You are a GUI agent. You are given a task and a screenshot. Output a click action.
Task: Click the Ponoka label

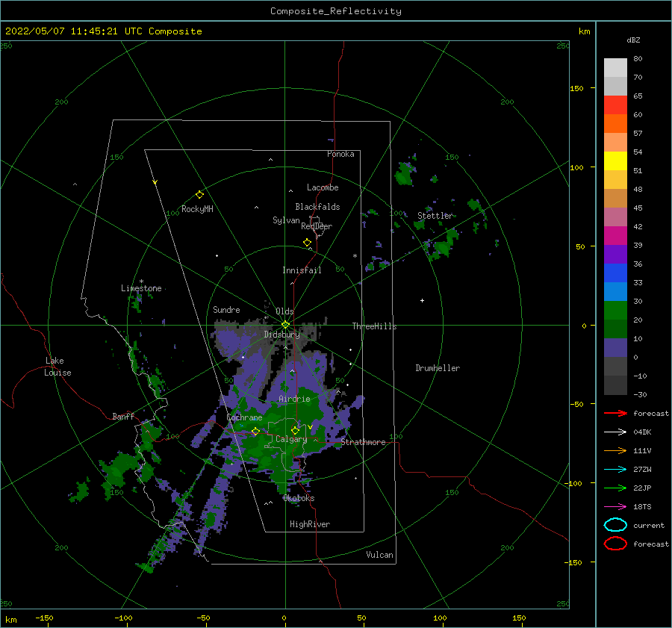tap(340, 154)
